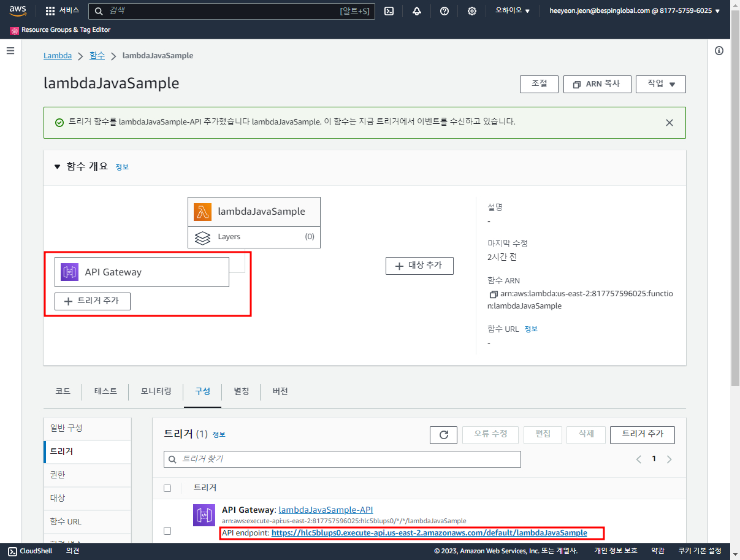This screenshot has height=560, width=740.
Task: Switch to the 테스트 tab
Action: click(x=105, y=391)
